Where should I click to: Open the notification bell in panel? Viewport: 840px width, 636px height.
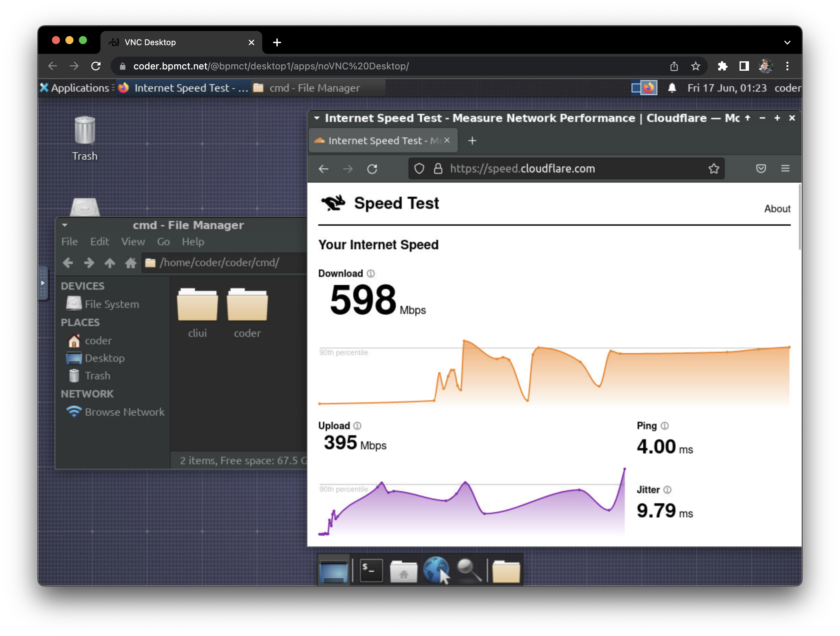point(672,88)
